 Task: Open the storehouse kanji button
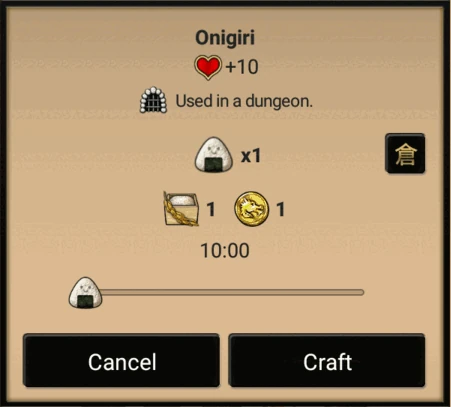tap(405, 154)
